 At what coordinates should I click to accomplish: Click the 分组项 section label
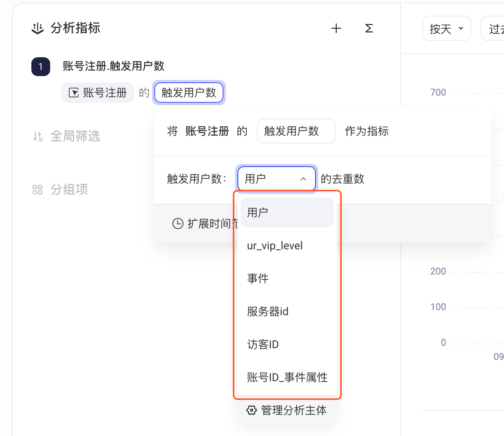tap(69, 190)
